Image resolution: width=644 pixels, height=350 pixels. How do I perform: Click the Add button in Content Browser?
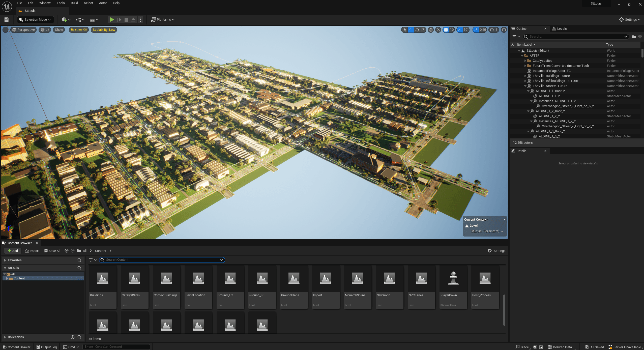[13, 251]
